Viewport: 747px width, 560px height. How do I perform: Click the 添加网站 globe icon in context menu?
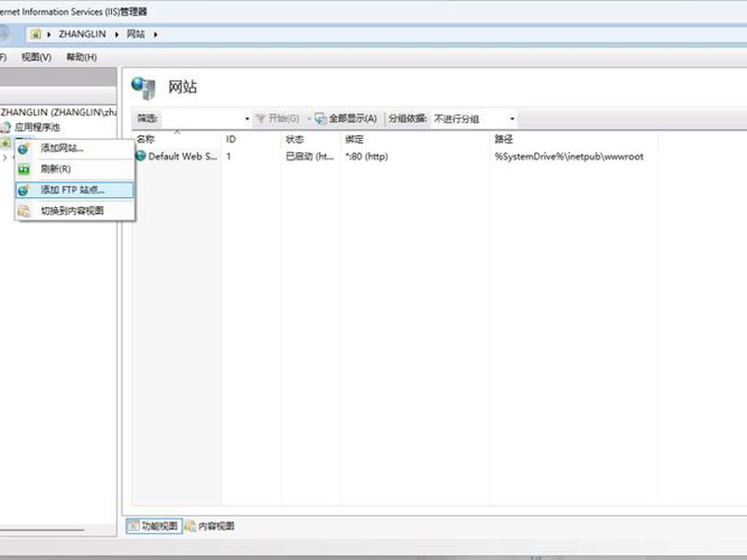[23, 148]
